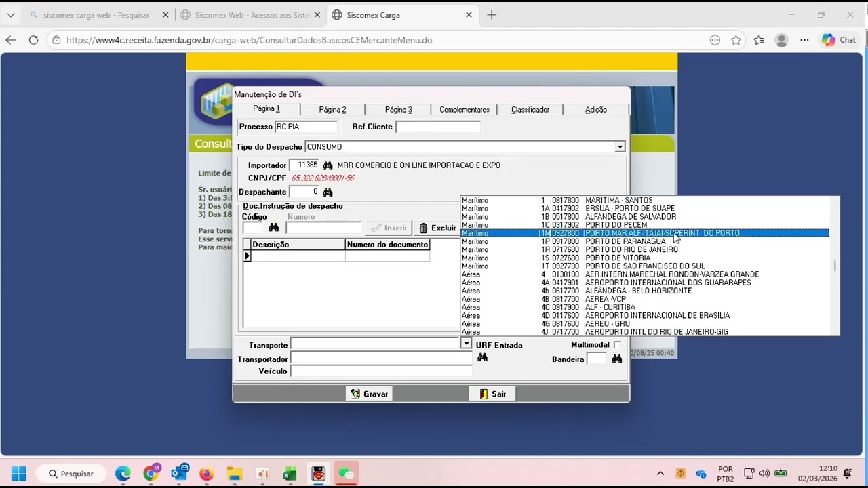Select 'ALFANDEGA DE SALVADOR' entry
The width and height of the screenshot is (868, 488).
(x=645, y=217)
